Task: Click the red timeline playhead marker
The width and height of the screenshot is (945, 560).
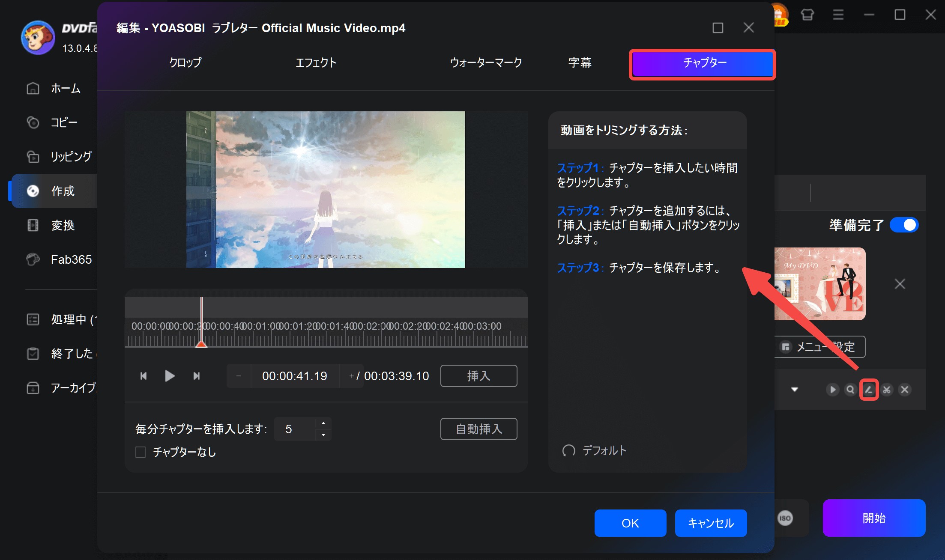Action: coord(201,343)
